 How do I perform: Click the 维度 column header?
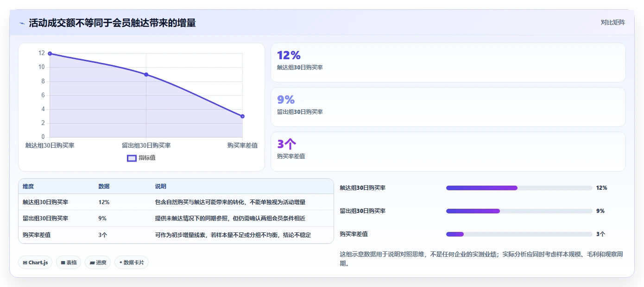tap(28, 187)
